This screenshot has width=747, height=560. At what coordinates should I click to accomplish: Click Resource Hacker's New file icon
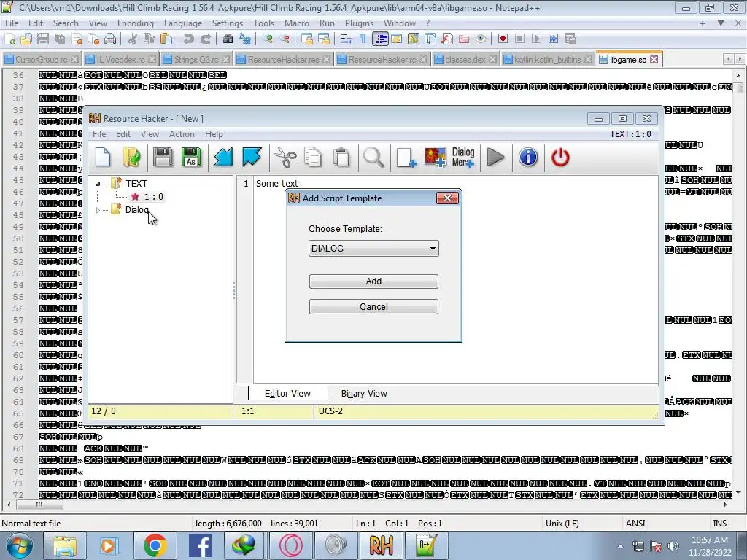[103, 157]
